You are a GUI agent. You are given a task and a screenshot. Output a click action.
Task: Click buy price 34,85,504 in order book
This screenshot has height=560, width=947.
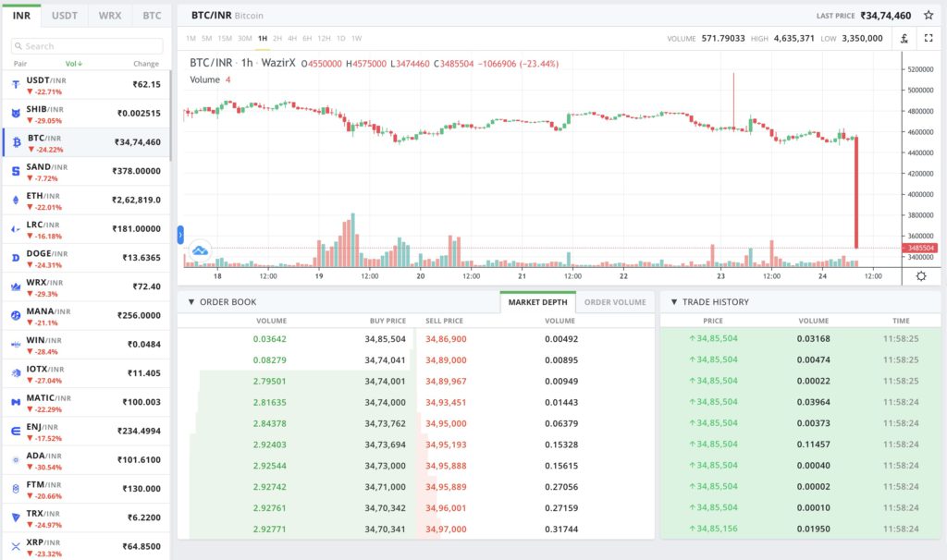[x=386, y=339]
